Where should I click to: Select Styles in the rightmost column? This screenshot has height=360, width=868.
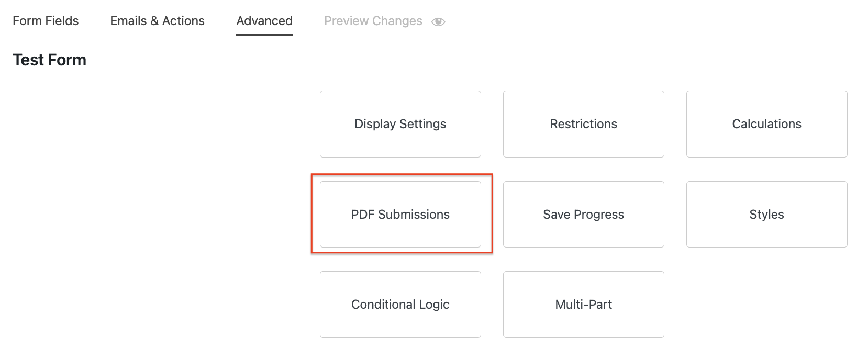(766, 214)
